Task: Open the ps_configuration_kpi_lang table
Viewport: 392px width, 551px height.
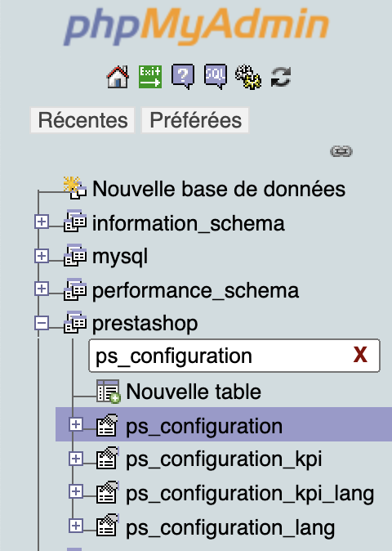Action: click(x=250, y=493)
